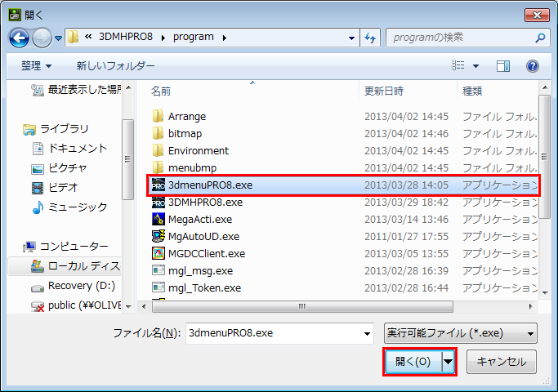Image resolution: width=558 pixels, height=392 pixels.
Task: Select the MgAutoUD.exe icon
Action: click(x=159, y=236)
